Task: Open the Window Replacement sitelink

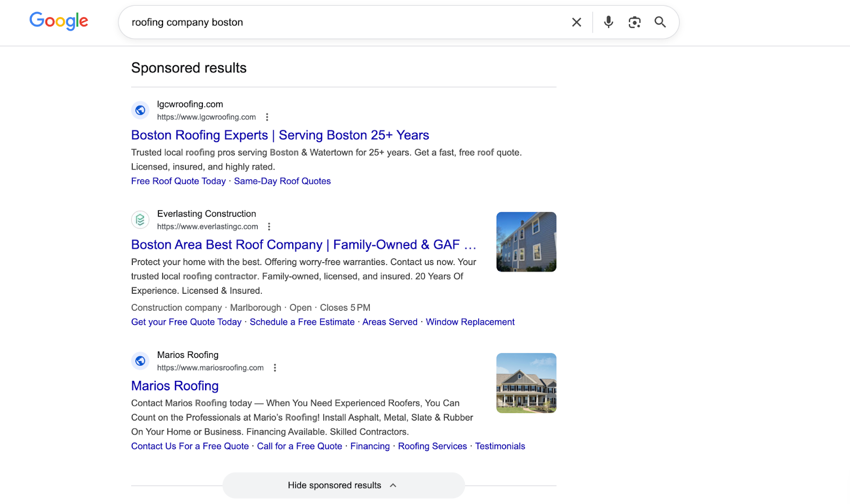Action: [x=470, y=322]
